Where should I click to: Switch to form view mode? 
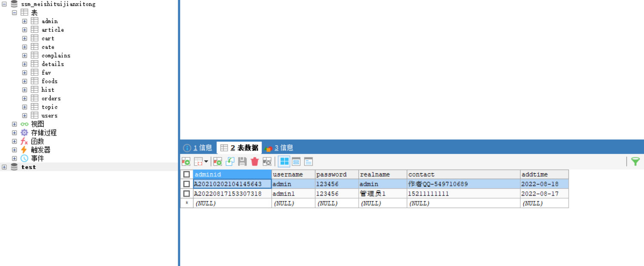[x=296, y=161]
